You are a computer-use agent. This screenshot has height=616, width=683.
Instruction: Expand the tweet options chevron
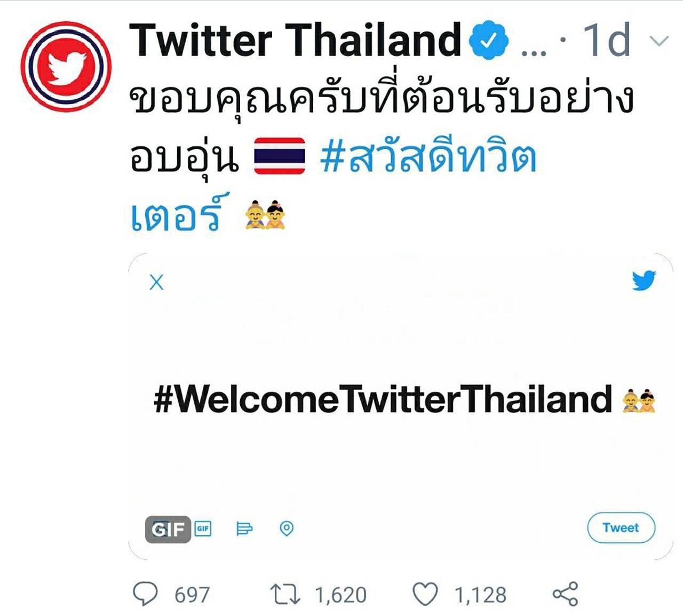click(660, 41)
